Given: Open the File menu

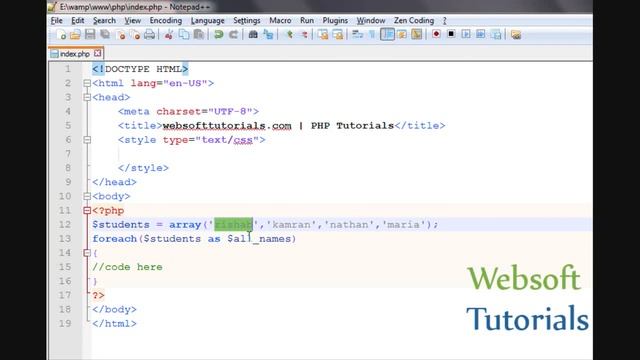Looking at the screenshot, I should coord(57,20).
